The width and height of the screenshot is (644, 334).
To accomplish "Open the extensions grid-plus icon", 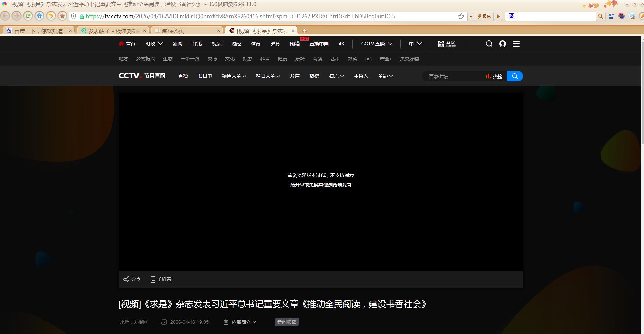I will pos(611,16).
